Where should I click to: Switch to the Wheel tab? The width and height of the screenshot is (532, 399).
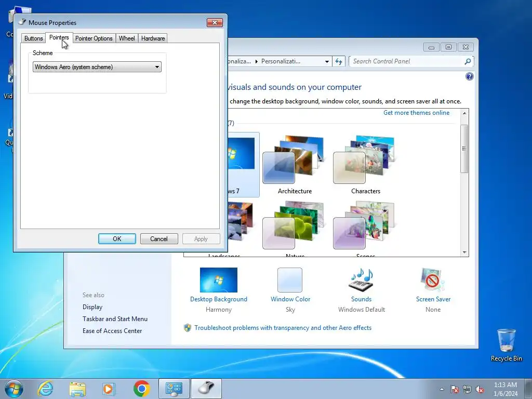(127, 38)
